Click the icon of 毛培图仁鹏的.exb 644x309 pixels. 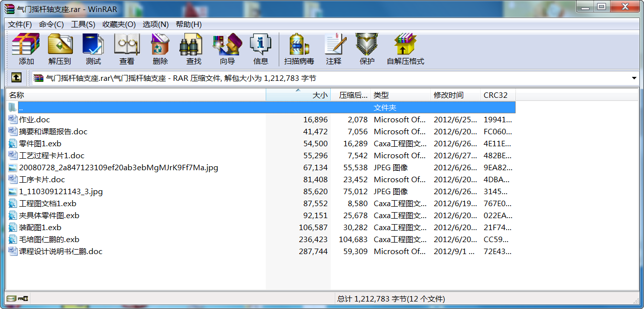(13, 239)
